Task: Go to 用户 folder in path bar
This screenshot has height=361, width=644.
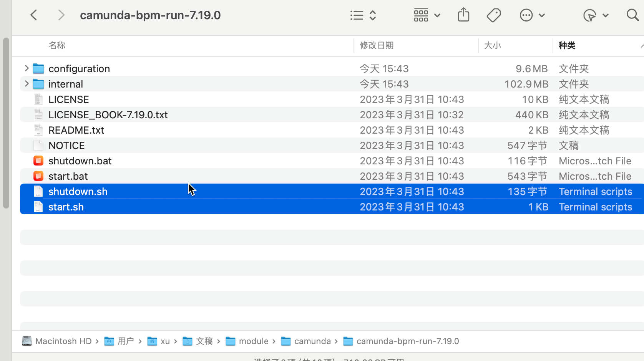Action: tap(119, 341)
